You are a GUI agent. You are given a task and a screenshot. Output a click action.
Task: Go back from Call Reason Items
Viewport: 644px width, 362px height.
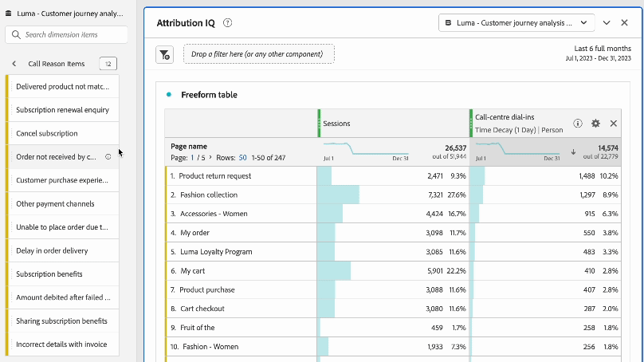(14, 64)
